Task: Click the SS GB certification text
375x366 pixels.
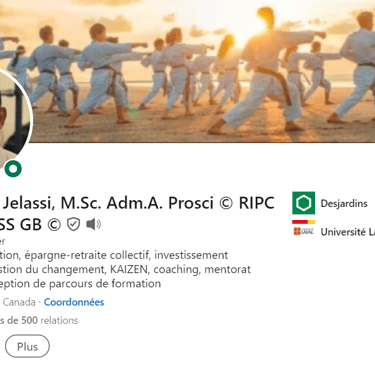Action: (21, 224)
